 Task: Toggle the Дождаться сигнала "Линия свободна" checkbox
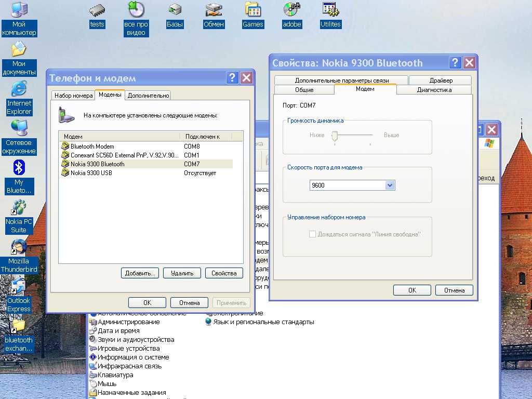312,234
